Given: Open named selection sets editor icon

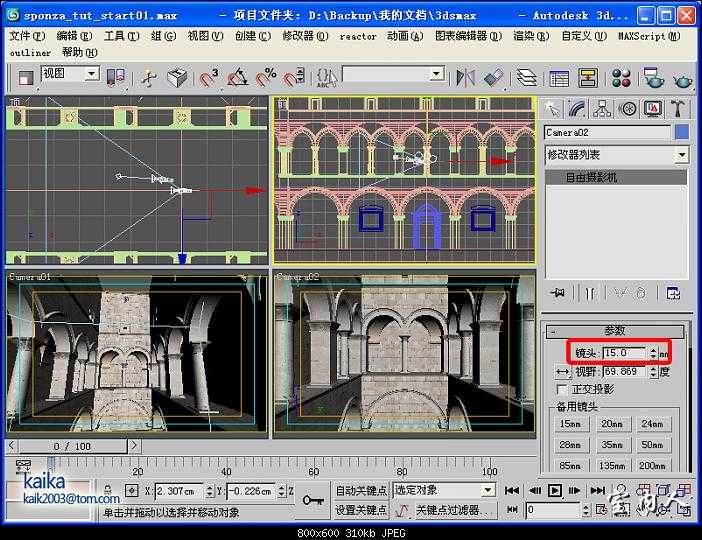Looking at the screenshot, I should pos(326,78).
